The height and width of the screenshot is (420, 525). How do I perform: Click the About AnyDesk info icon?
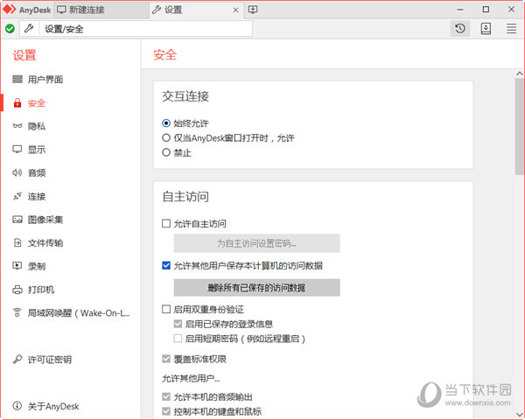pyautogui.click(x=17, y=406)
